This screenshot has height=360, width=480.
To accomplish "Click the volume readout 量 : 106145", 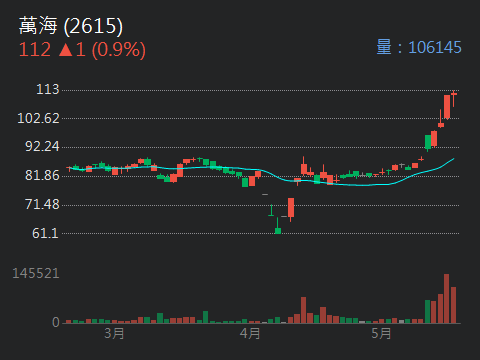I will pos(419,47).
